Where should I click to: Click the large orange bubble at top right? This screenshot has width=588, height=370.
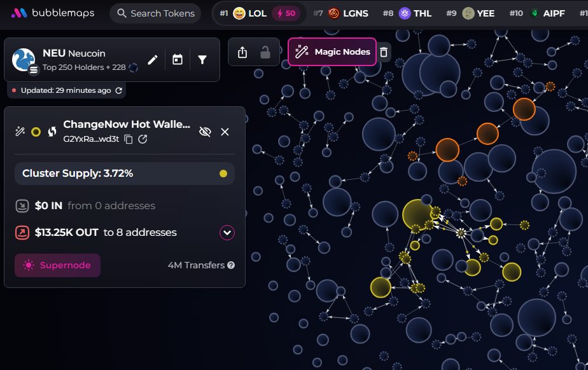tap(524, 109)
